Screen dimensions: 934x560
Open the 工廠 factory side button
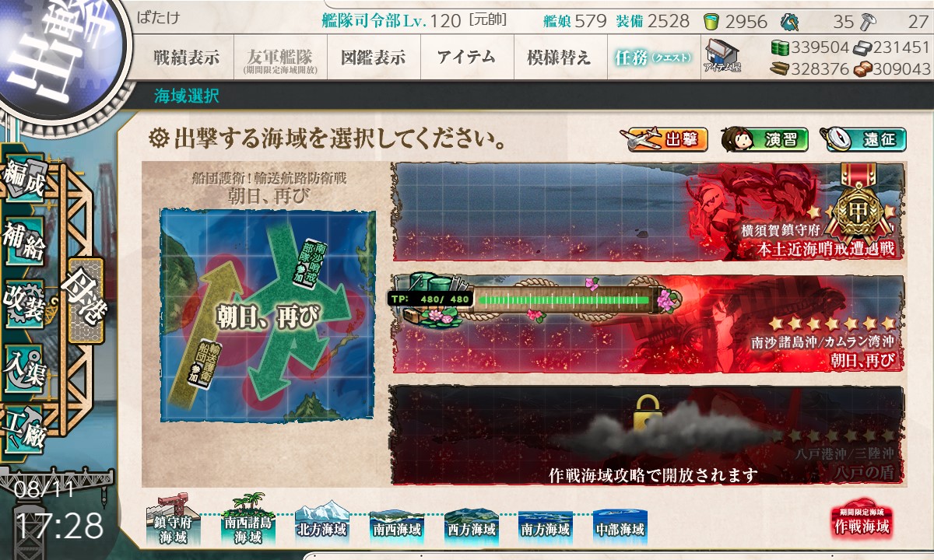[x=23, y=425]
